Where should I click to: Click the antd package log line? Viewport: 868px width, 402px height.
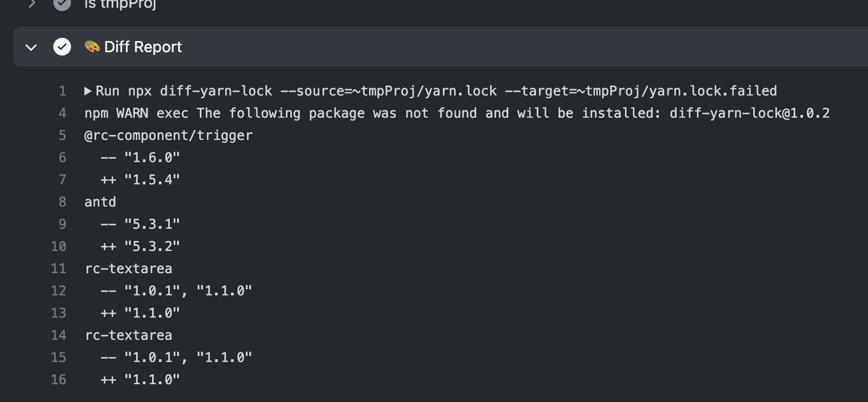click(100, 202)
